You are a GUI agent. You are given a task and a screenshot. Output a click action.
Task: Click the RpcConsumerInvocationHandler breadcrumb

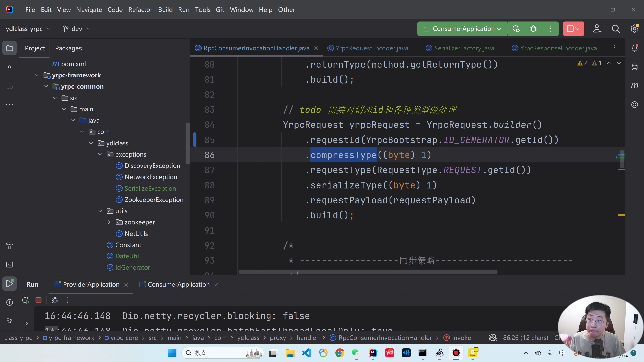coord(385,338)
